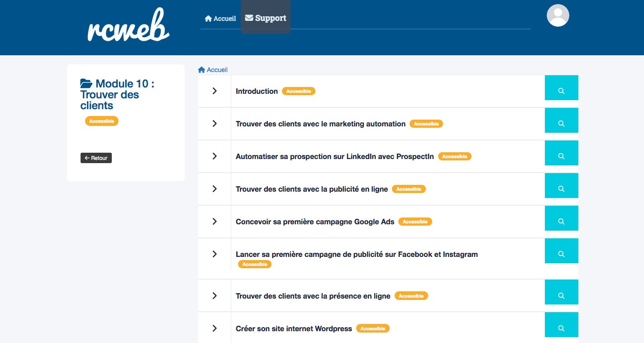Click the search icon for Facebook et Instagram
The width and height of the screenshot is (644, 343).
[x=561, y=251]
